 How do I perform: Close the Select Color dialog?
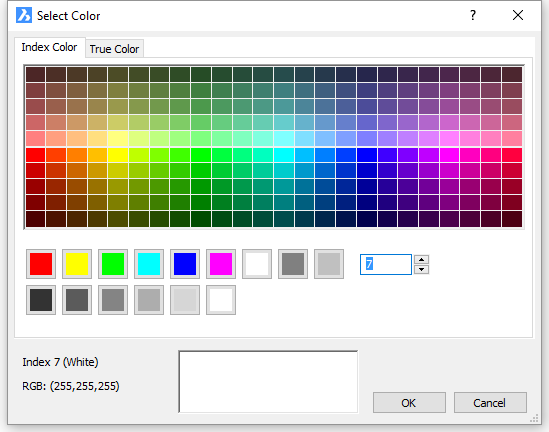(x=518, y=15)
